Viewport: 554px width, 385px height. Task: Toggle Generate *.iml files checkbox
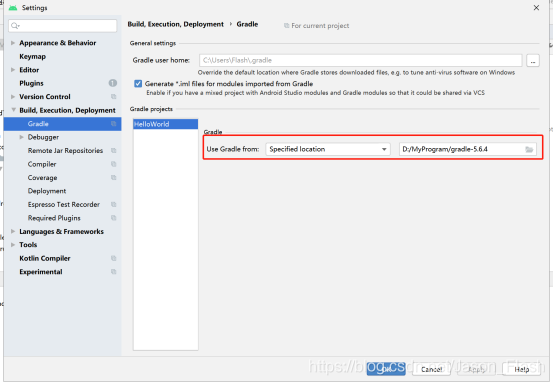coord(138,84)
